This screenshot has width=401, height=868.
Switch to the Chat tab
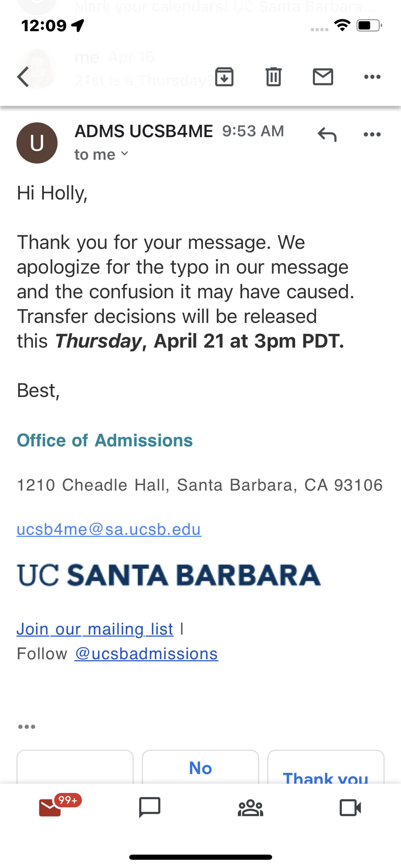point(150,807)
